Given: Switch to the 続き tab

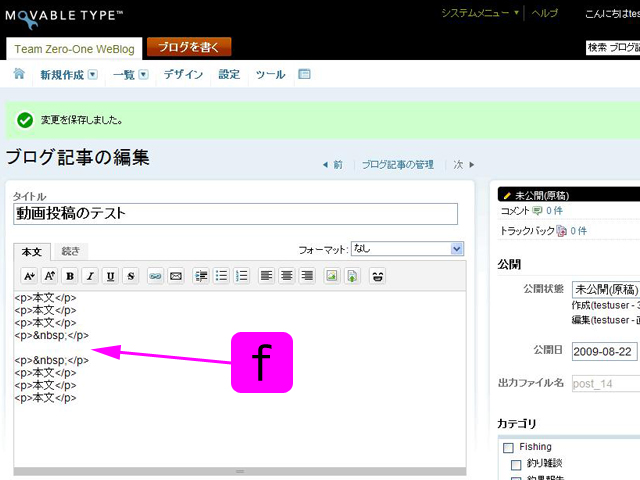Looking at the screenshot, I should (70, 251).
